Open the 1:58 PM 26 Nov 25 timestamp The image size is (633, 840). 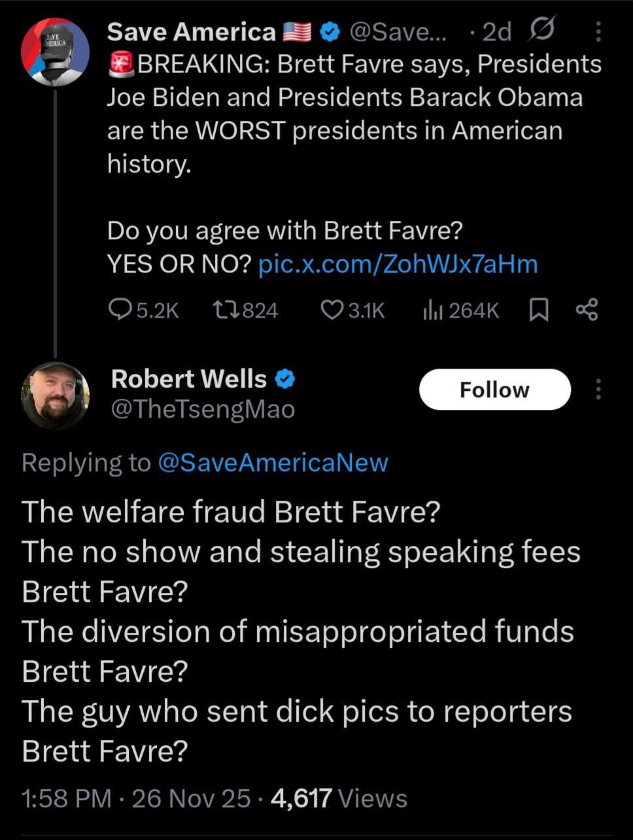tap(136, 798)
